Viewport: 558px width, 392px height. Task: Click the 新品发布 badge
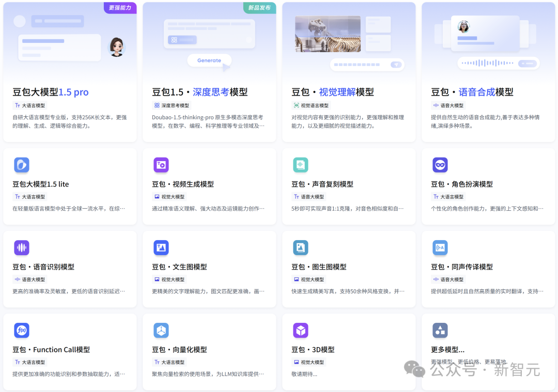[x=259, y=8]
